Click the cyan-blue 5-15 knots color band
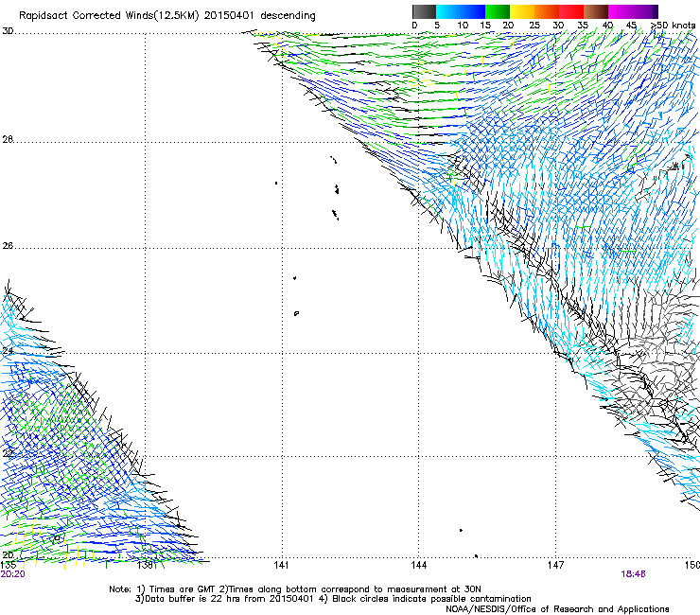700x615 pixels. point(461,11)
